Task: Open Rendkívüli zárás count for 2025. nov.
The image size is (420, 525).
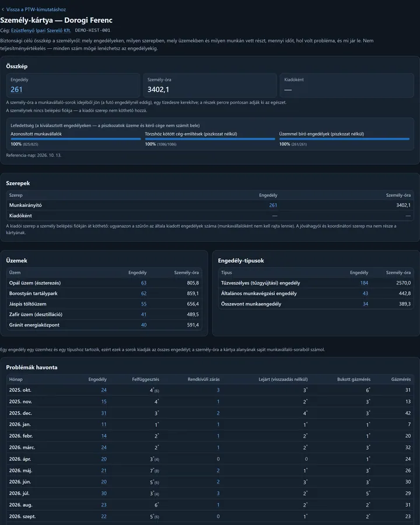Action: coord(218,401)
